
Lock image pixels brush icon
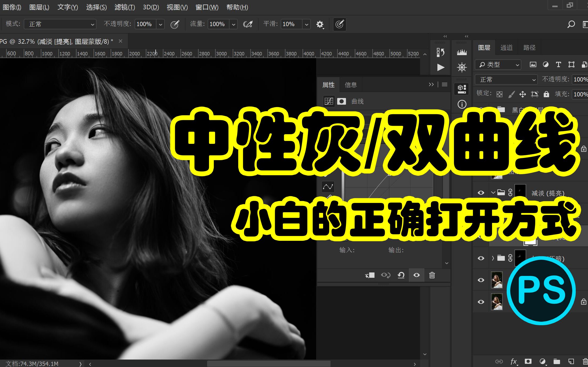[511, 94]
